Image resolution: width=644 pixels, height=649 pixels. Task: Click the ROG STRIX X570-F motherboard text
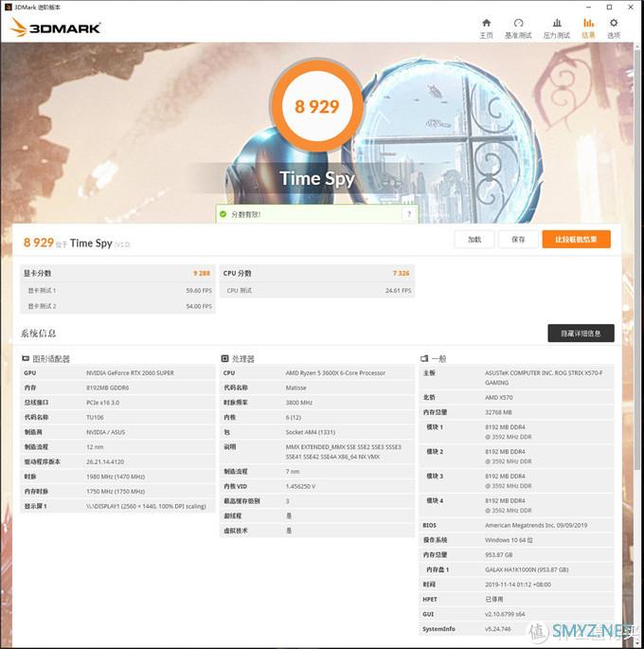(x=544, y=377)
